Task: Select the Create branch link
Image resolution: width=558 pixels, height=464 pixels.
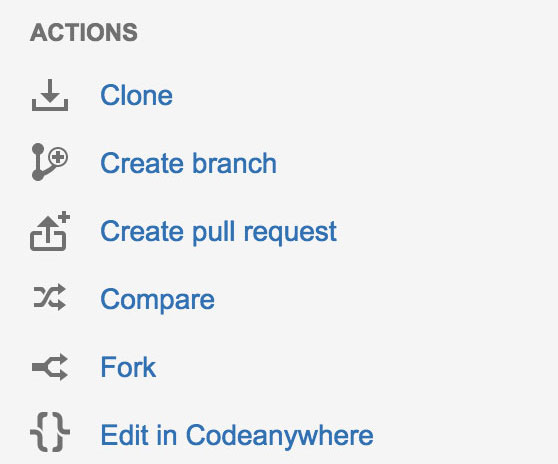Action: click(x=188, y=163)
